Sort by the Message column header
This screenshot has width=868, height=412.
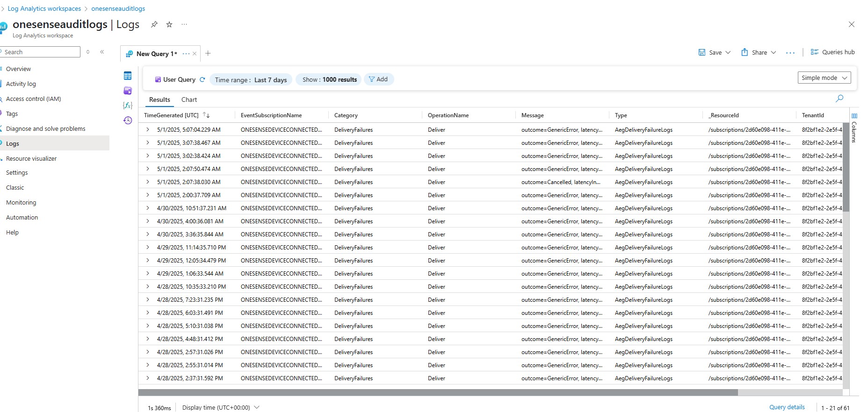click(x=533, y=115)
